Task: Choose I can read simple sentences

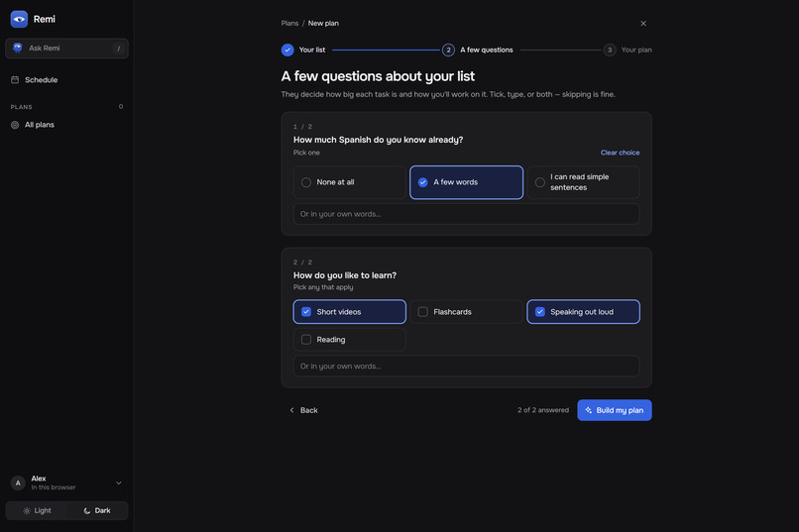Action: pos(584,182)
